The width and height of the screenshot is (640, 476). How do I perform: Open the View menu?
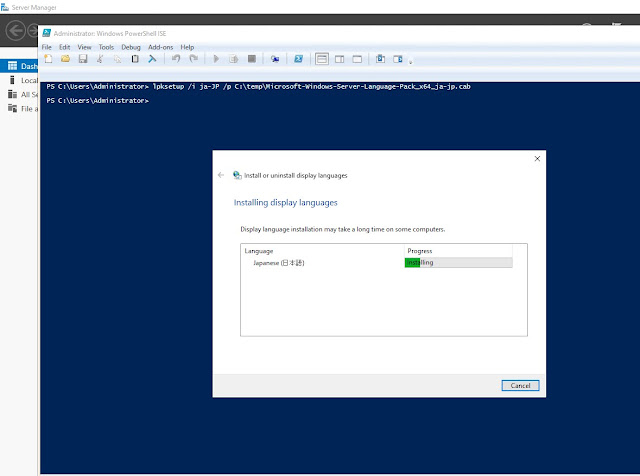click(x=84, y=47)
